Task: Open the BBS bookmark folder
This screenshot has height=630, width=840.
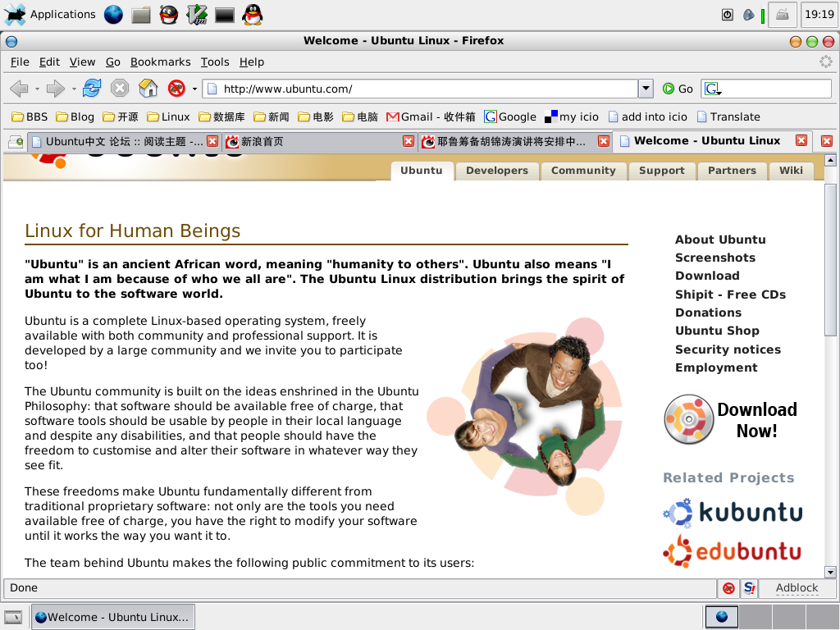Action: click(30, 116)
